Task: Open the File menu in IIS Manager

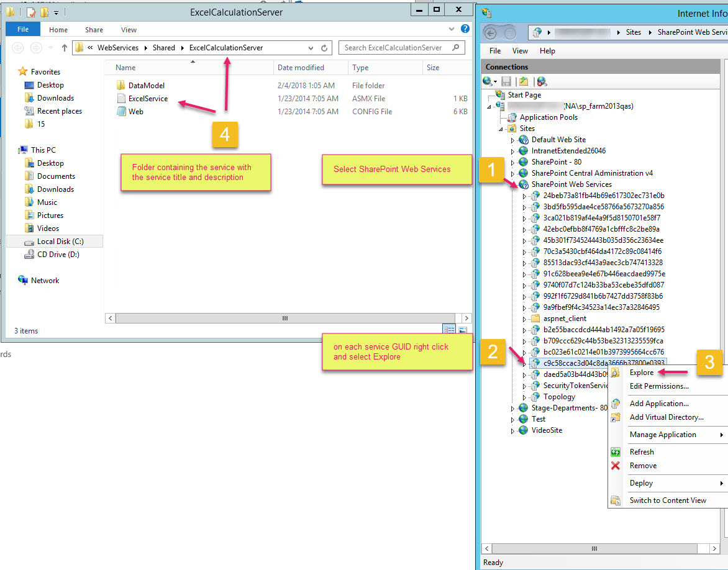Action: click(x=494, y=51)
